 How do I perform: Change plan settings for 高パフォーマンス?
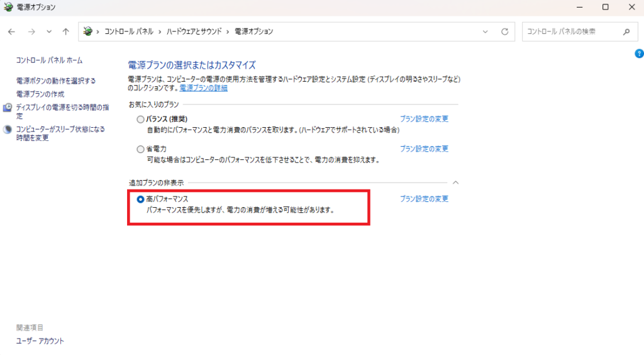tap(425, 199)
